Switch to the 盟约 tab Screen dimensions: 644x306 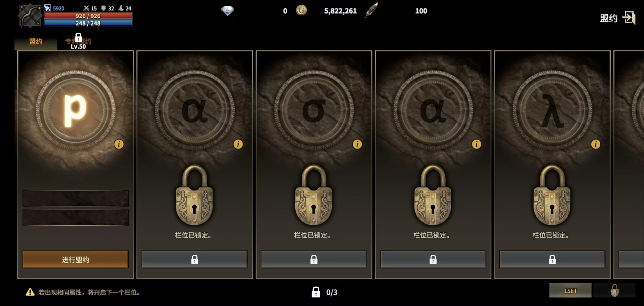coord(36,41)
